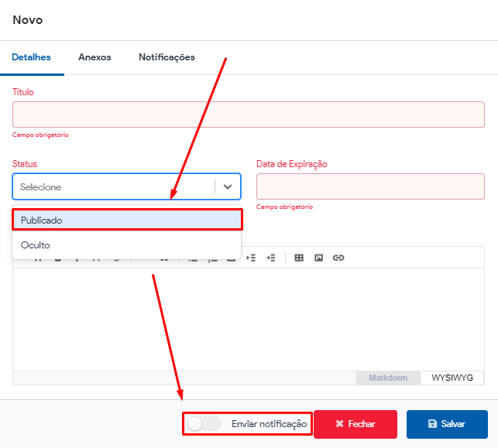
Task: Focus the Título input field
Action: pyautogui.click(x=249, y=115)
